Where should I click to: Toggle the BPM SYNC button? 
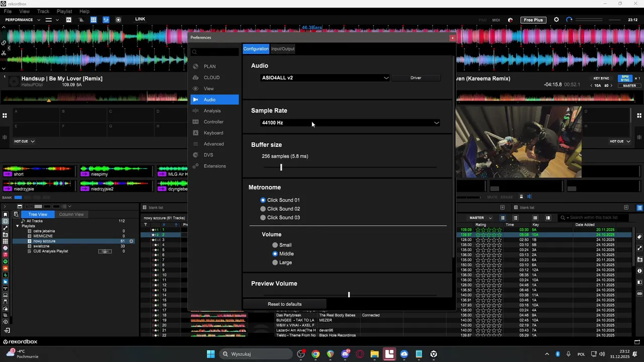pos(625,78)
